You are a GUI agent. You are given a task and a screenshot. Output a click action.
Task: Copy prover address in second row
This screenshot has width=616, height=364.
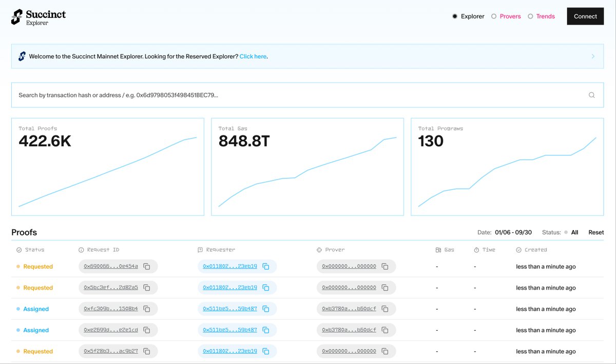click(x=385, y=288)
